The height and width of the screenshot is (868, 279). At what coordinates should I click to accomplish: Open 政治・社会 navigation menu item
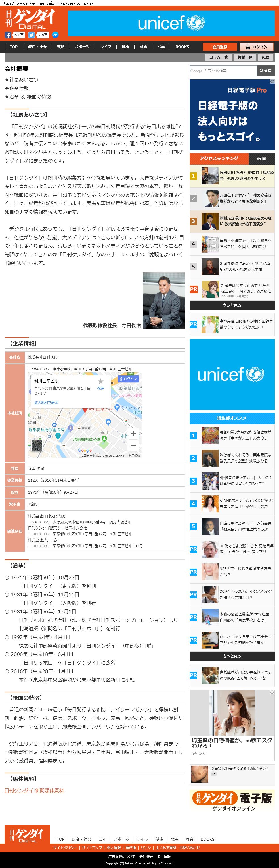pos(37,47)
